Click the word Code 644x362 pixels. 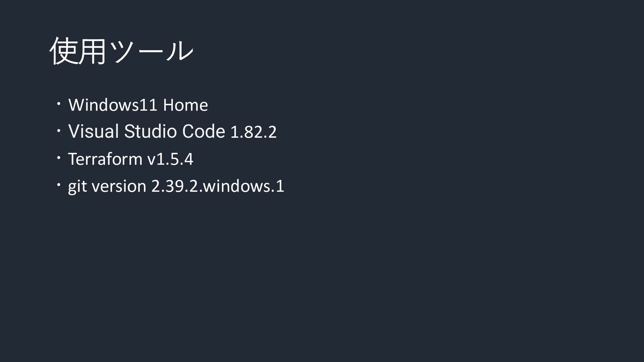tap(203, 131)
